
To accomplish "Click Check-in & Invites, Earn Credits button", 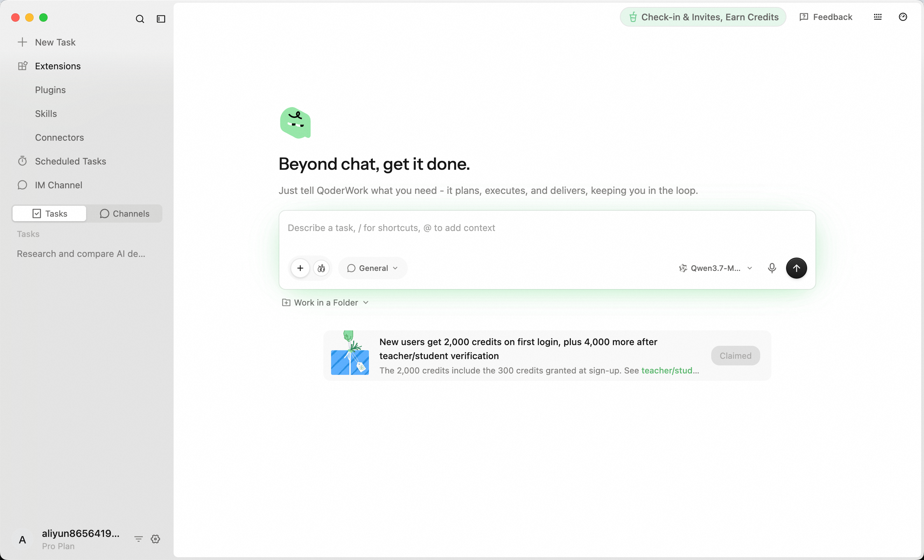I will [703, 17].
